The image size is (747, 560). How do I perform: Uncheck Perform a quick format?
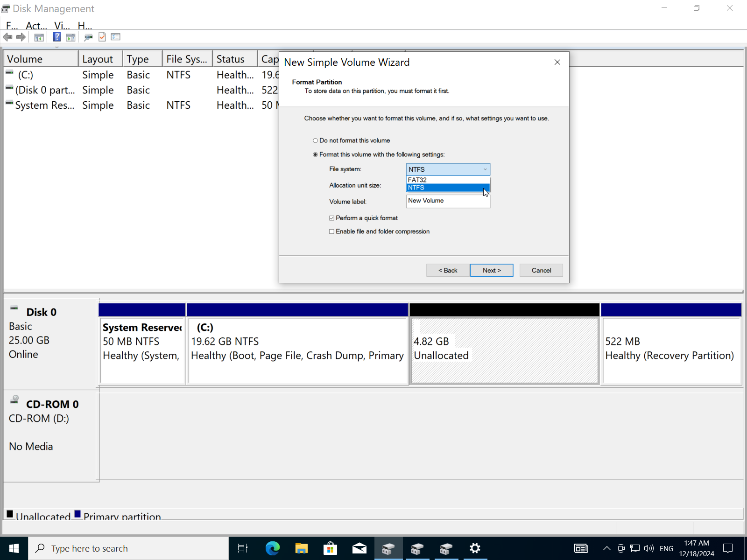[x=332, y=218]
